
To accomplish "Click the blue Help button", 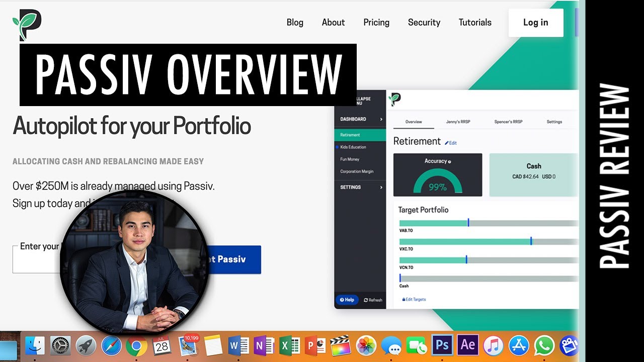I will tap(347, 300).
